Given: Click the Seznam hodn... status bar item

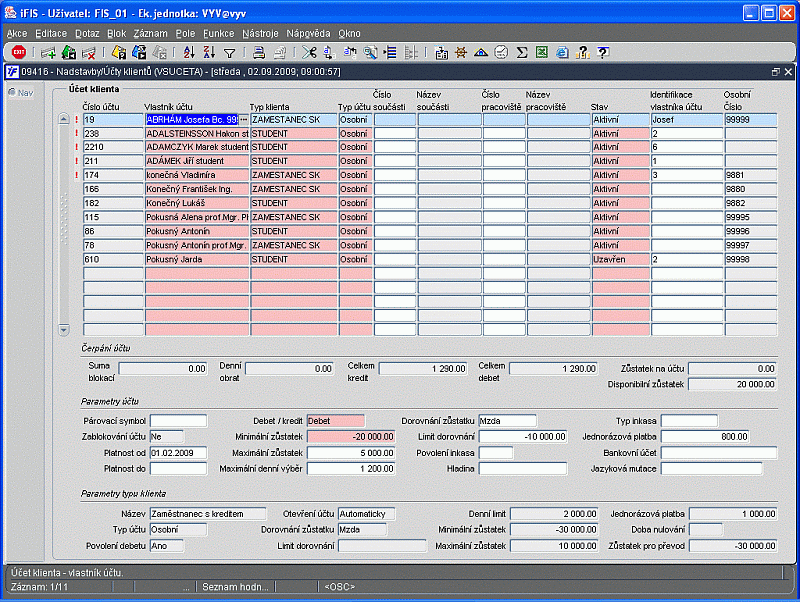Looking at the screenshot, I should 235,587.
